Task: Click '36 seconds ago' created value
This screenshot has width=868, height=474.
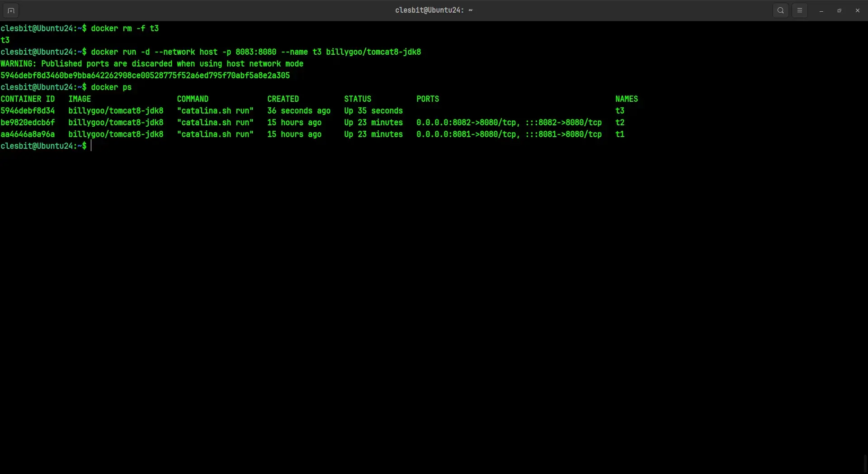Action: pyautogui.click(x=299, y=111)
